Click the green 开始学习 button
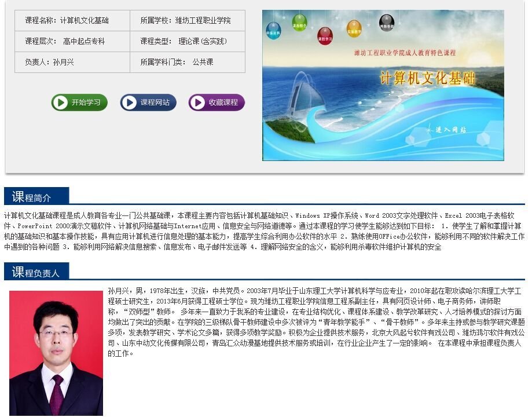532x417 pixels. 79,103
